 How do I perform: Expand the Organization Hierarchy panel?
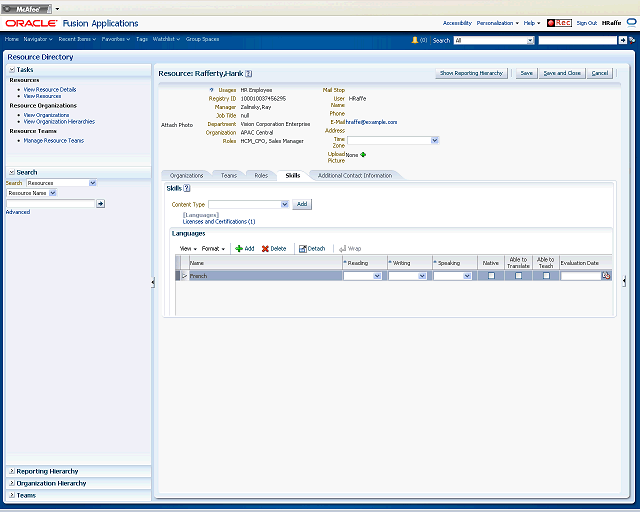(x=12, y=483)
